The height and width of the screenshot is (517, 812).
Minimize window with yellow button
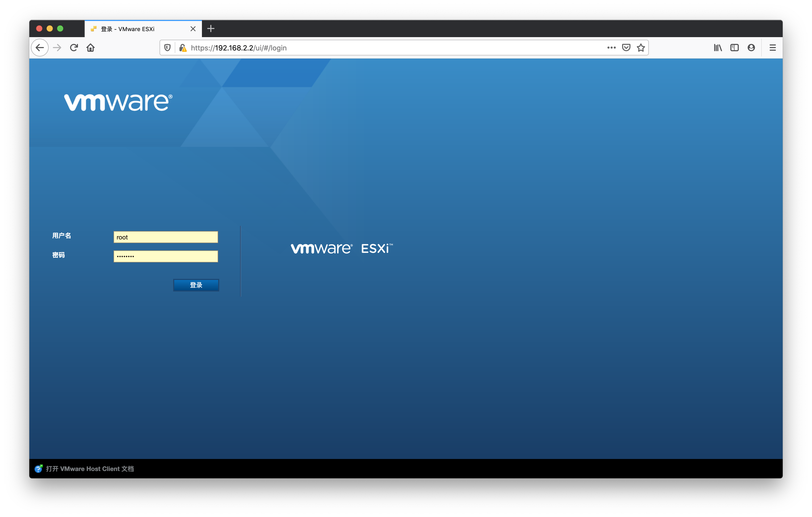(49, 29)
